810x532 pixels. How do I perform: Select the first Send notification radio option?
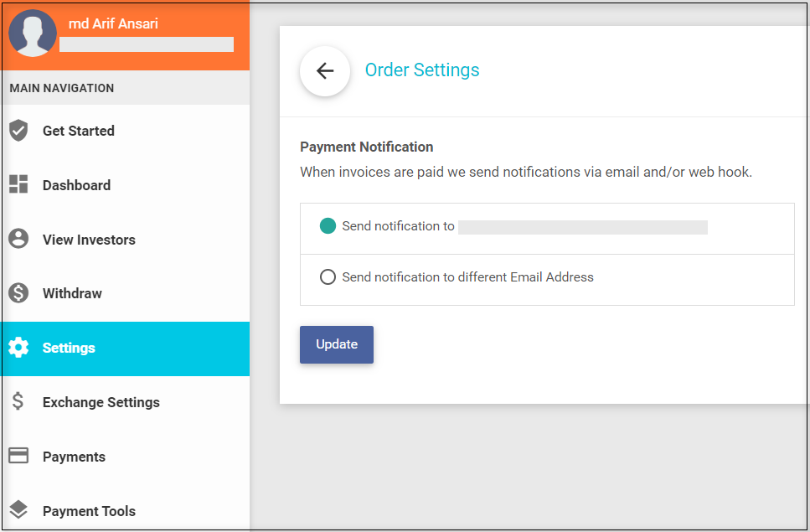click(328, 226)
